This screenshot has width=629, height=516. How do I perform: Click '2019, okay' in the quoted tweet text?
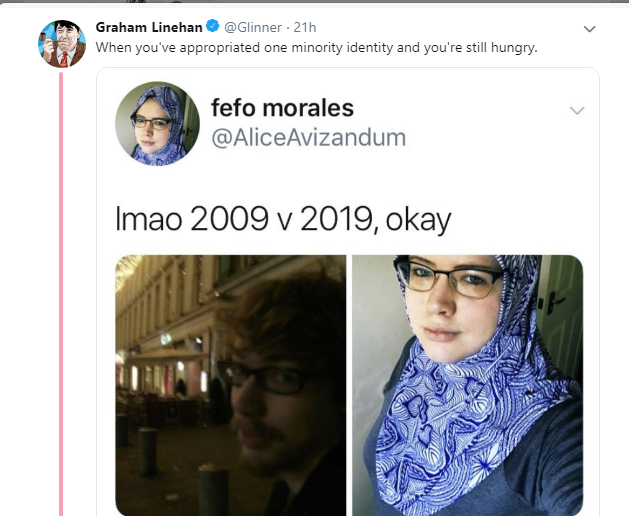(x=376, y=219)
